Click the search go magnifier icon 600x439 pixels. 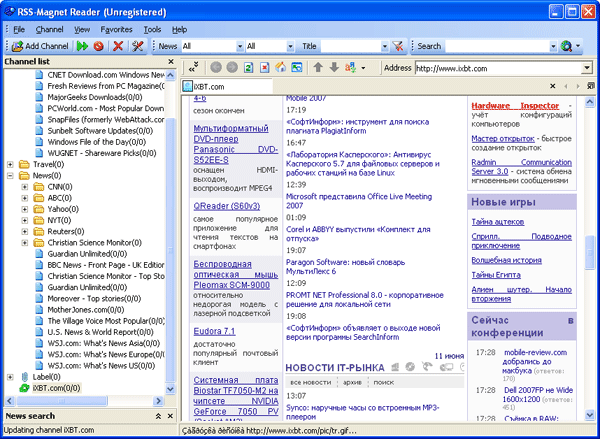(568, 46)
